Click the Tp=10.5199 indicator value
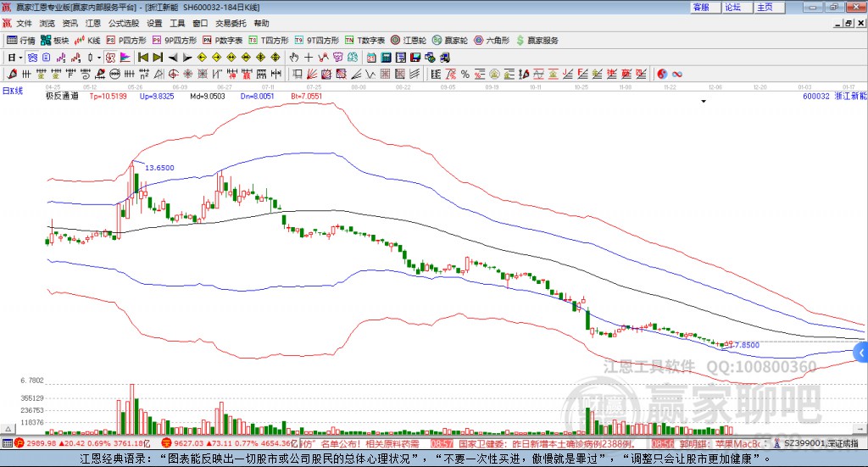This screenshot has width=868, height=467. (108, 96)
